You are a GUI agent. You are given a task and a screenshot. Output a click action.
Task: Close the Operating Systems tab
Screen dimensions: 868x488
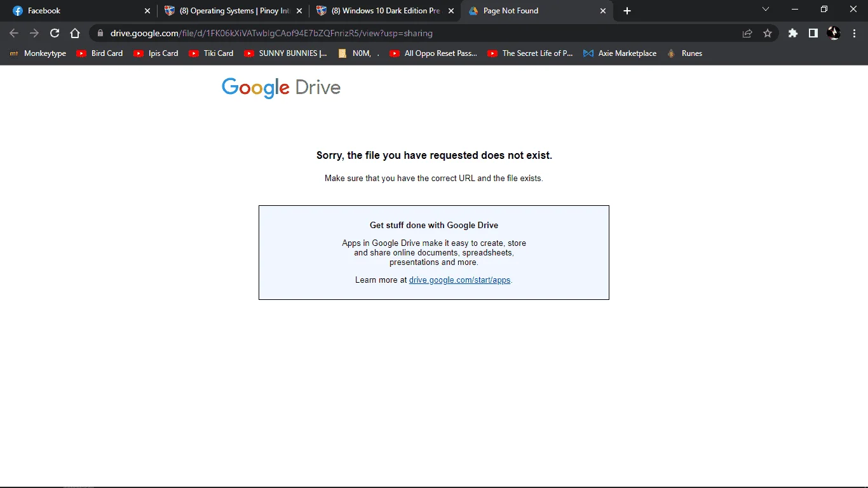click(299, 11)
